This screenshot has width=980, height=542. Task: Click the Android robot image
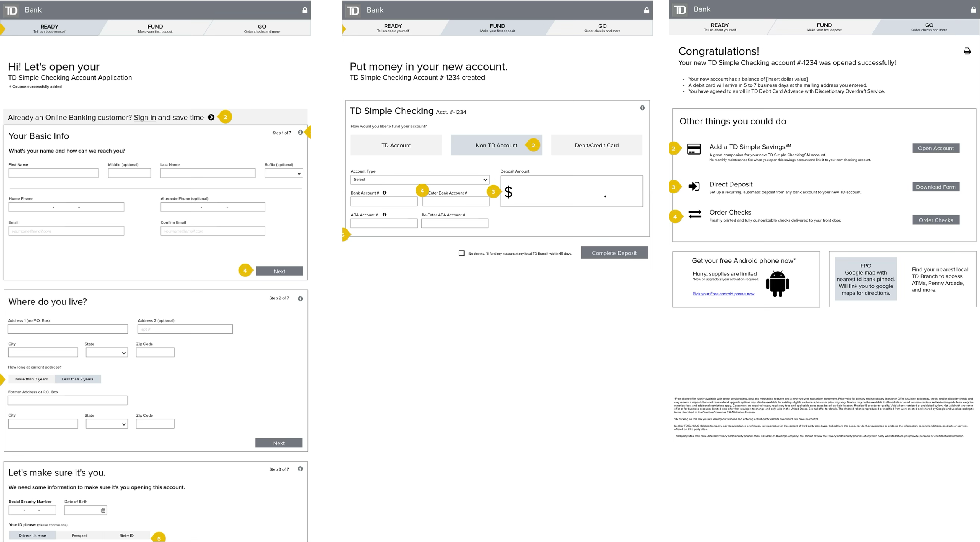pos(777,283)
